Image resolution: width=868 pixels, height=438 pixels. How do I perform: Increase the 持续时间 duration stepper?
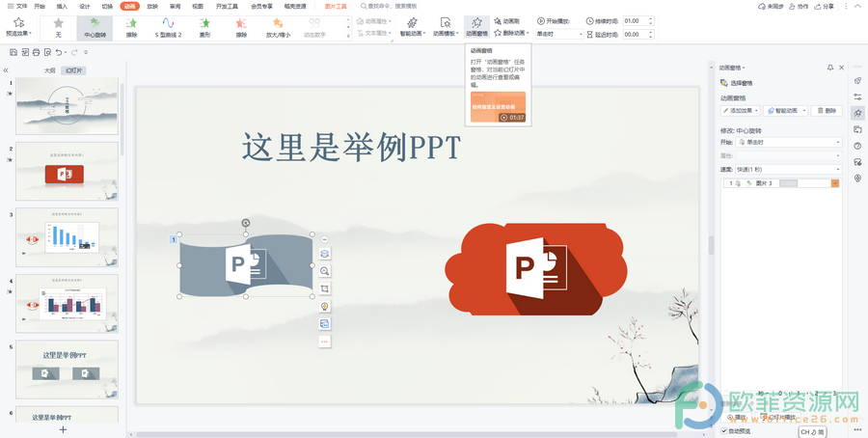650,19
